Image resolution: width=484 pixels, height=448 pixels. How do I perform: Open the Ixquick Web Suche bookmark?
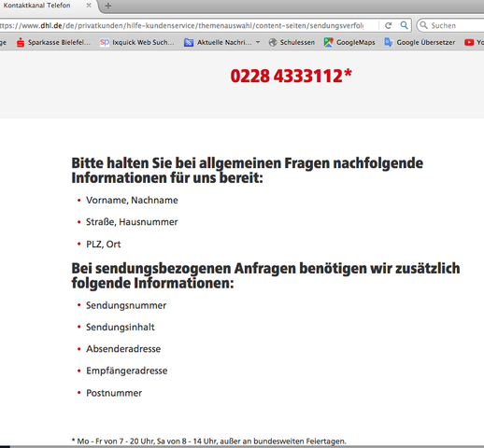tap(137, 42)
